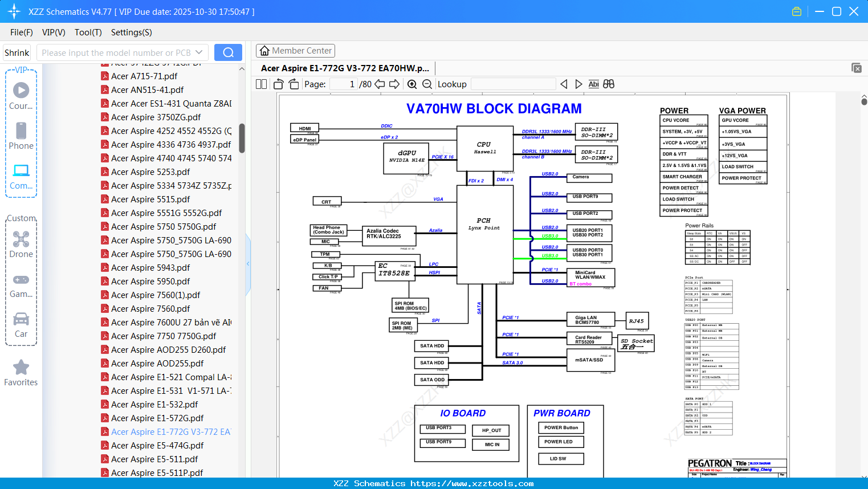Go to the previous page arrow

tap(380, 84)
